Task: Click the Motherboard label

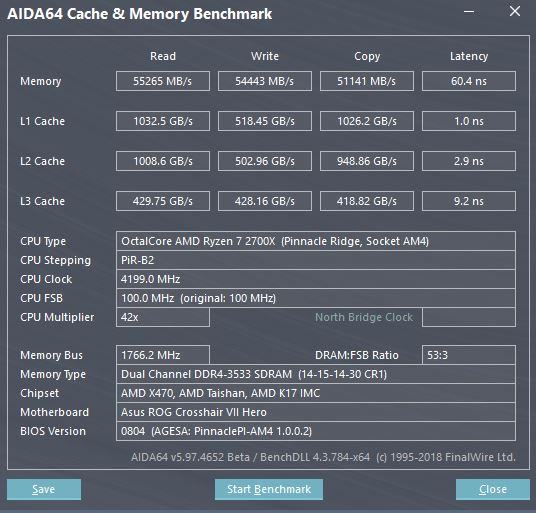Action: (55, 412)
